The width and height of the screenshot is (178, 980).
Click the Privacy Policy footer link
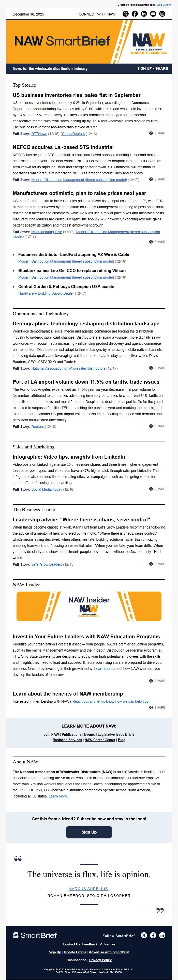[100, 960]
